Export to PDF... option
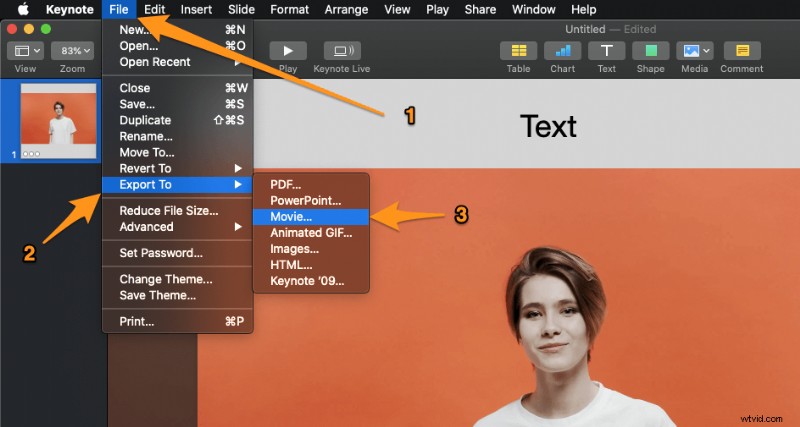This screenshot has width=800, height=427. coord(311,185)
